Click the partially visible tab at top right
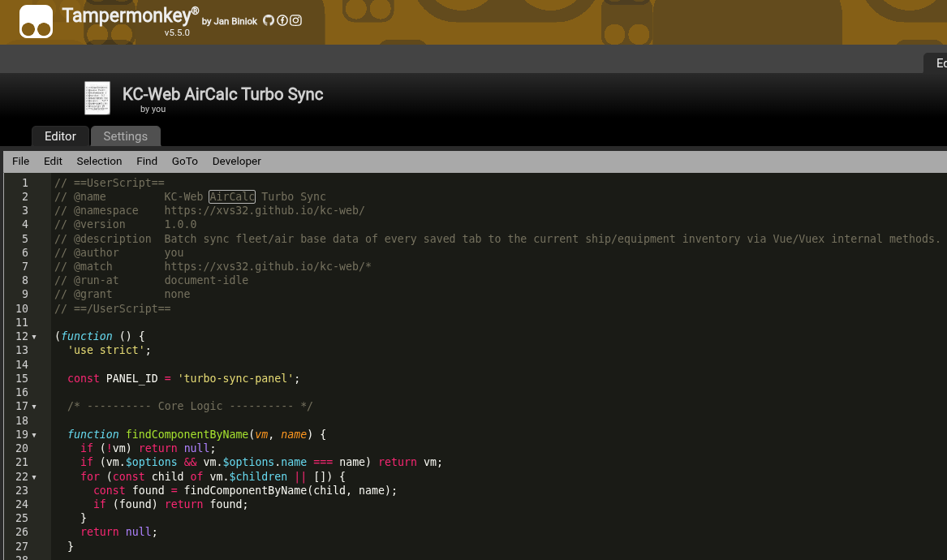 [x=936, y=62]
